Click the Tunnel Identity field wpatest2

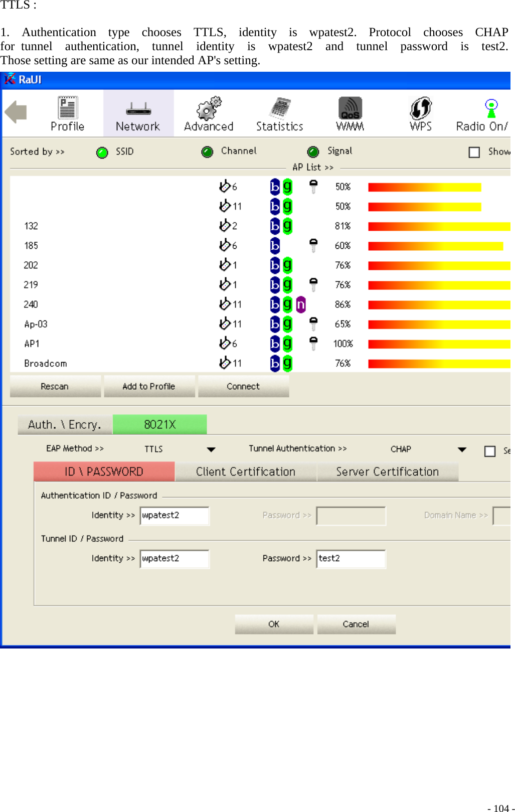pos(175,559)
